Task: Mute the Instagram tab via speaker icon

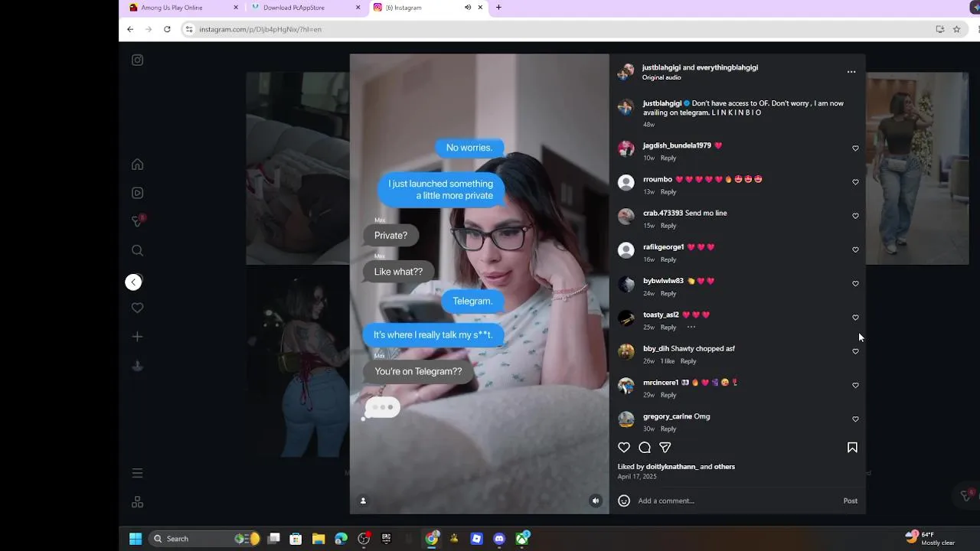Action: (x=468, y=8)
